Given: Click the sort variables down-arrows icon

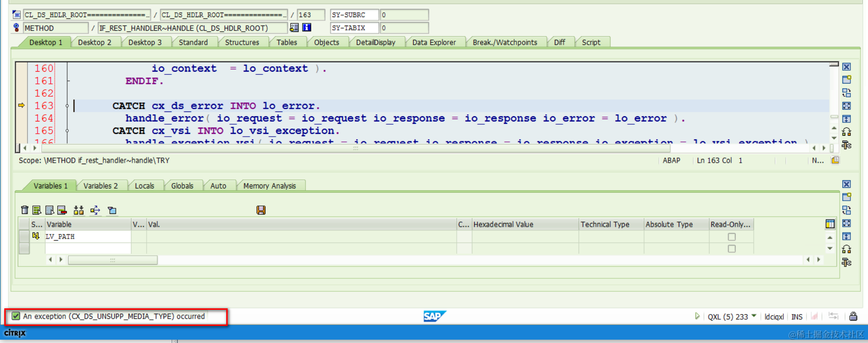Looking at the screenshot, I should click(x=79, y=210).
